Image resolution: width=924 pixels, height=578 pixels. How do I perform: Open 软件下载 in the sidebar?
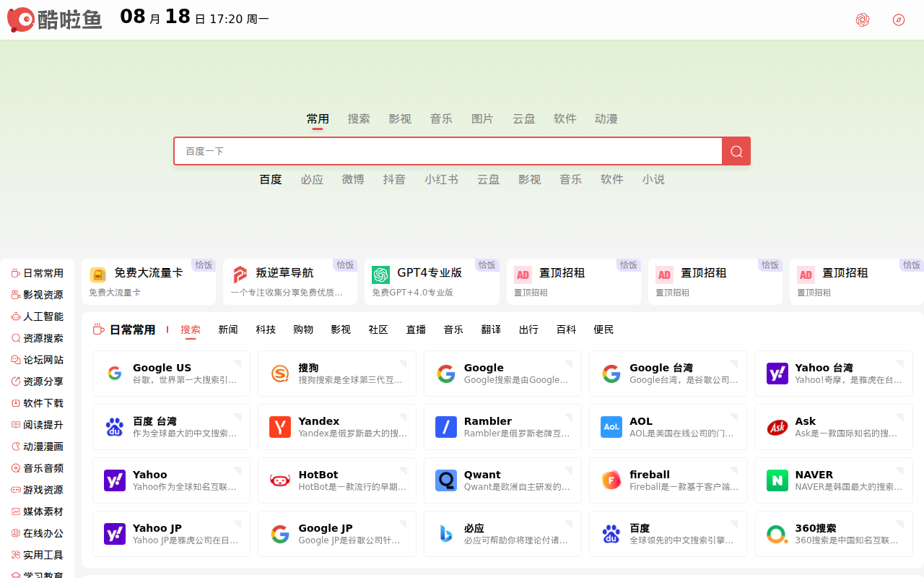[38, 403]
